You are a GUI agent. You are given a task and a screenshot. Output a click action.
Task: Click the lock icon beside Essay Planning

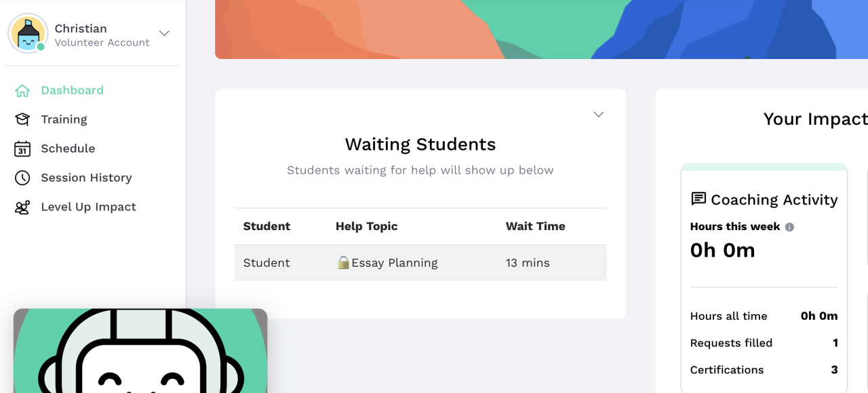click(x=343, y=263)
